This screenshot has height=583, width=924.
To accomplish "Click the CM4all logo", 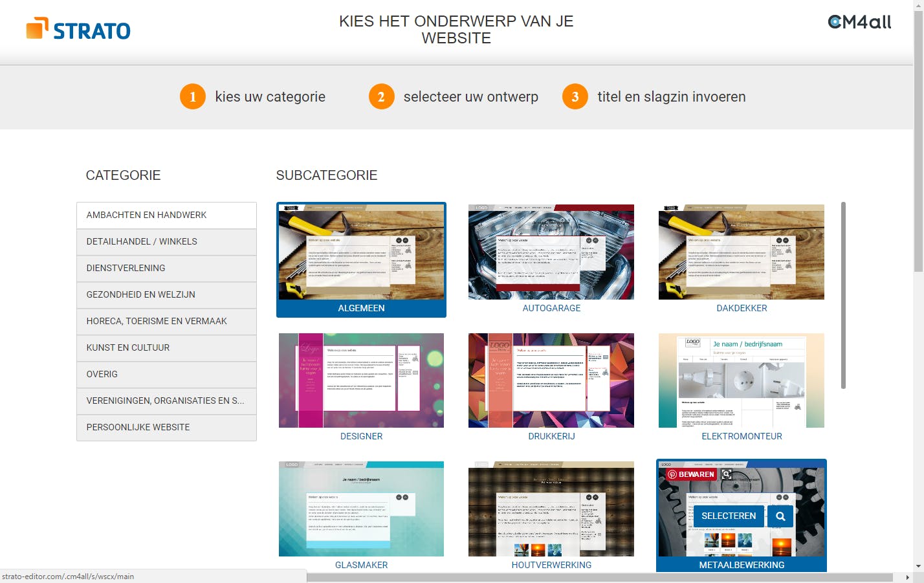I will pyautogui.click(x=859, y=22).
